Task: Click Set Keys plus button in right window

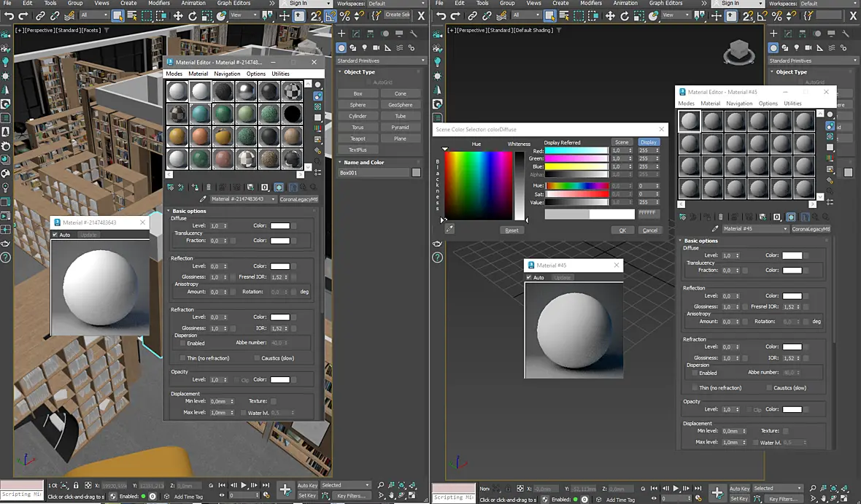Action: point(717,492)
